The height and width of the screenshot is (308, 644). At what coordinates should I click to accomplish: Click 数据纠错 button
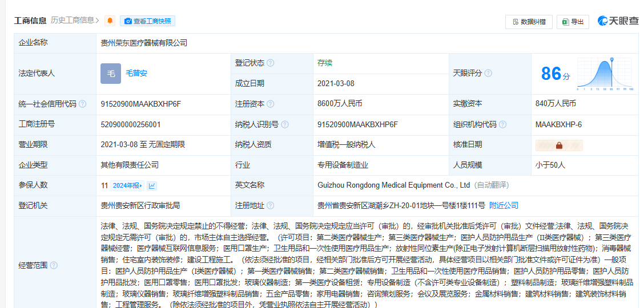coord(529,22)
